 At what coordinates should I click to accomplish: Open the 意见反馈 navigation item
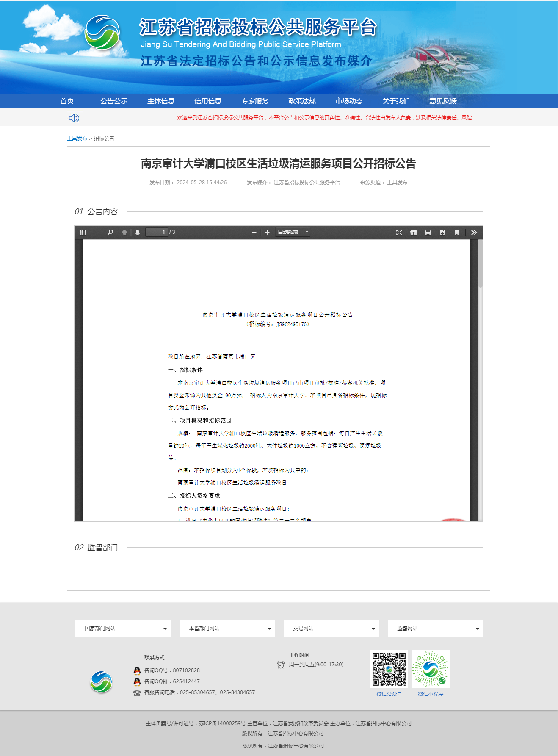click(x=443, y=101)
